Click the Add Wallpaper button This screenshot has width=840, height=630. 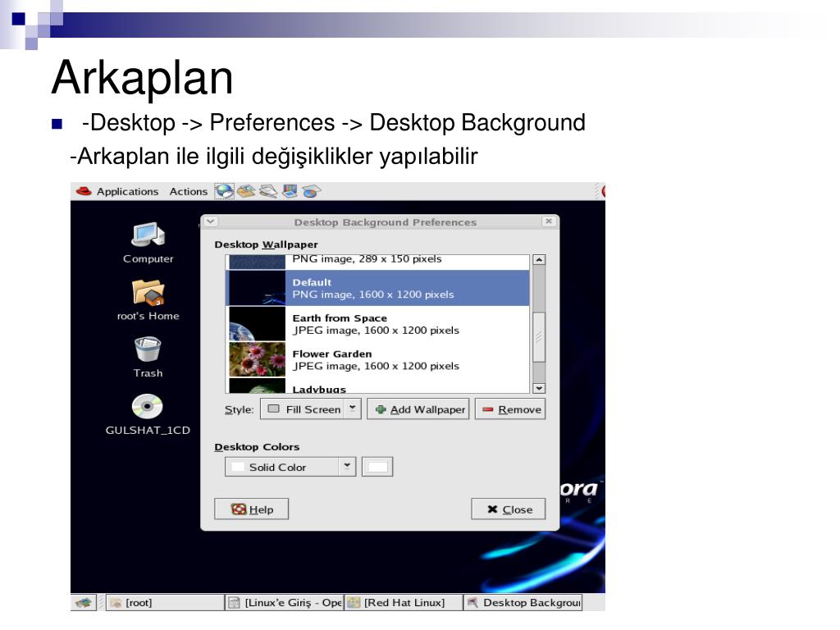[418, 409]
